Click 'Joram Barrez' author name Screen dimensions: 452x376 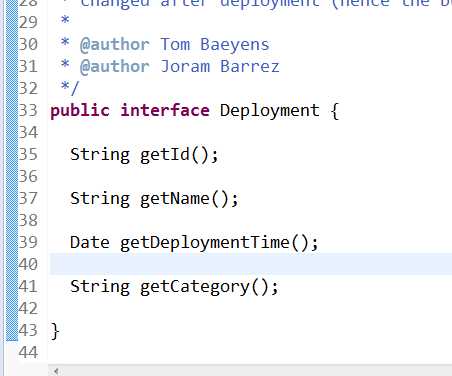[x=219, y=66]
